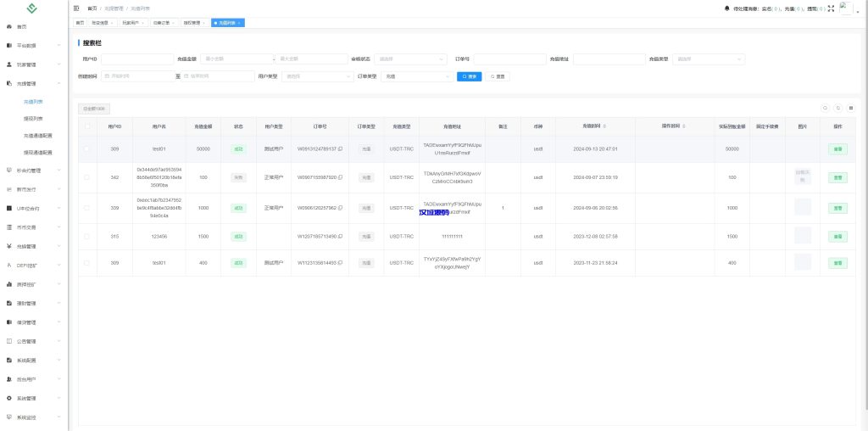Click the notification bell icon
This screenshot has width=868, height=431.
point(726,8)
